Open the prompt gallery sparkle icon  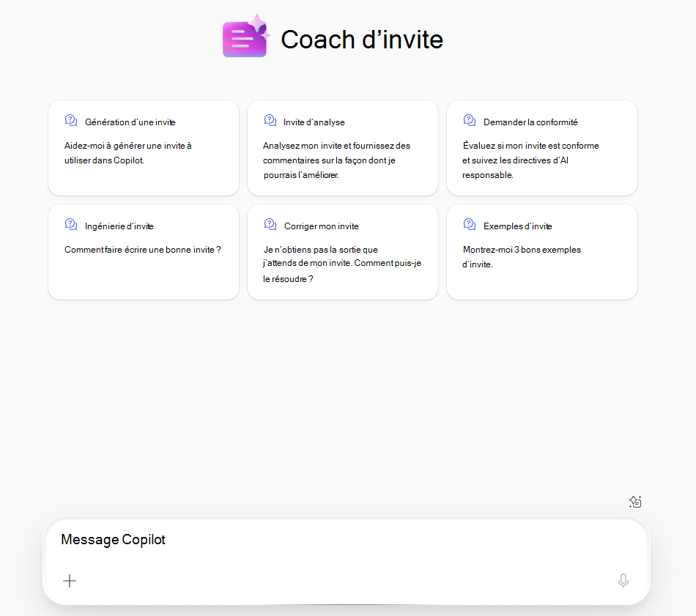pyautogui.click(x=635, y=502)
